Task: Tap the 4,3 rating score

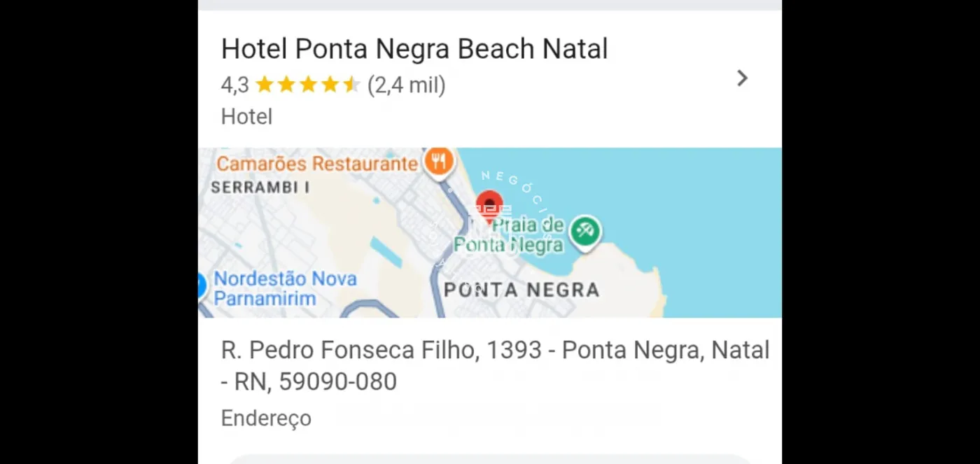Action: pos(234,85)
